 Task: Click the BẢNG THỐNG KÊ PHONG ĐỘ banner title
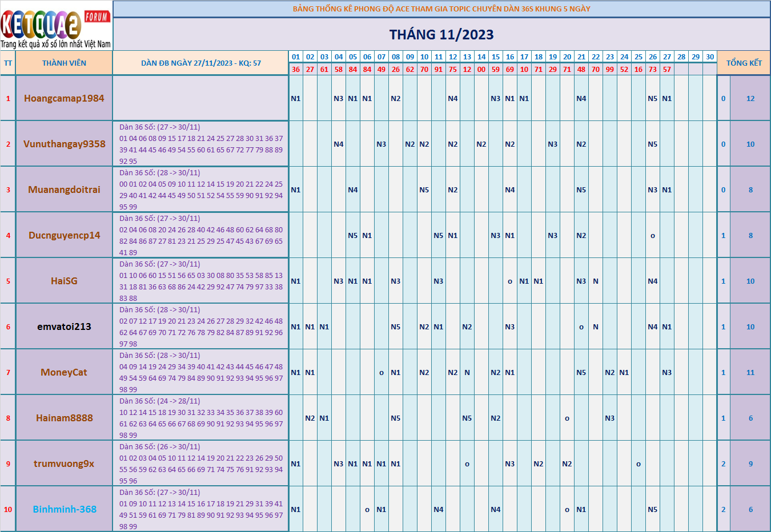pyautogui.click(x=441, y=9)
